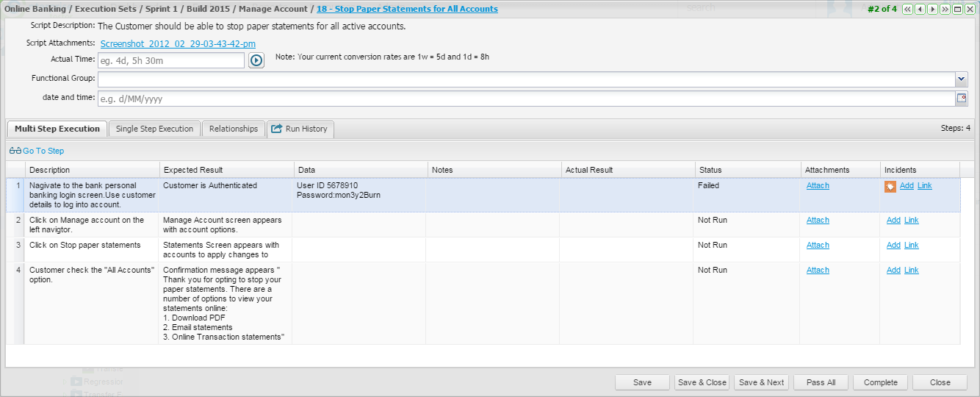Image resolution: width=980 pixels, height=397 pixels.
Task: Click Attach for step 2
Action: pyautogui.click(x=818, y=221)
